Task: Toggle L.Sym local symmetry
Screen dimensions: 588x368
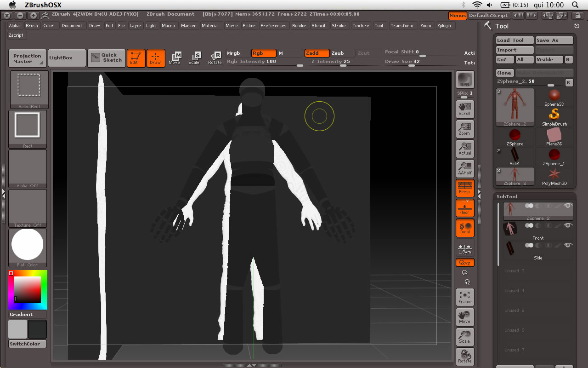Action: pyautogui.click(x=465, y=247)
